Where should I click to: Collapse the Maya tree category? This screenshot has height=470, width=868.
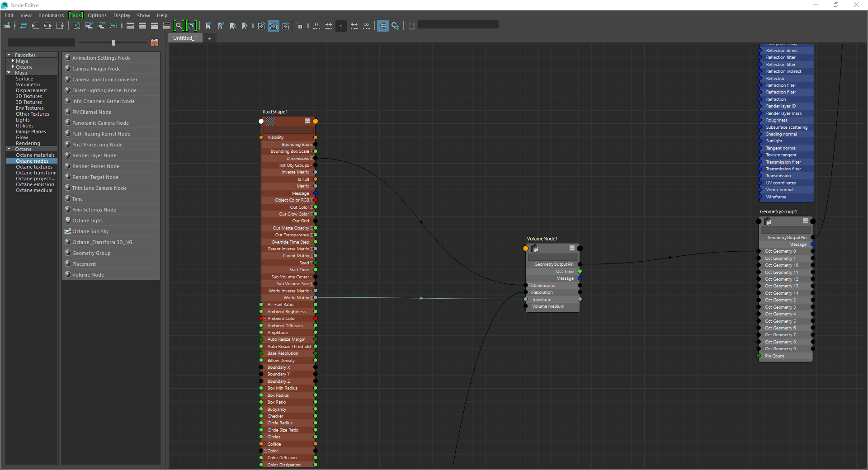click(9, 72)
